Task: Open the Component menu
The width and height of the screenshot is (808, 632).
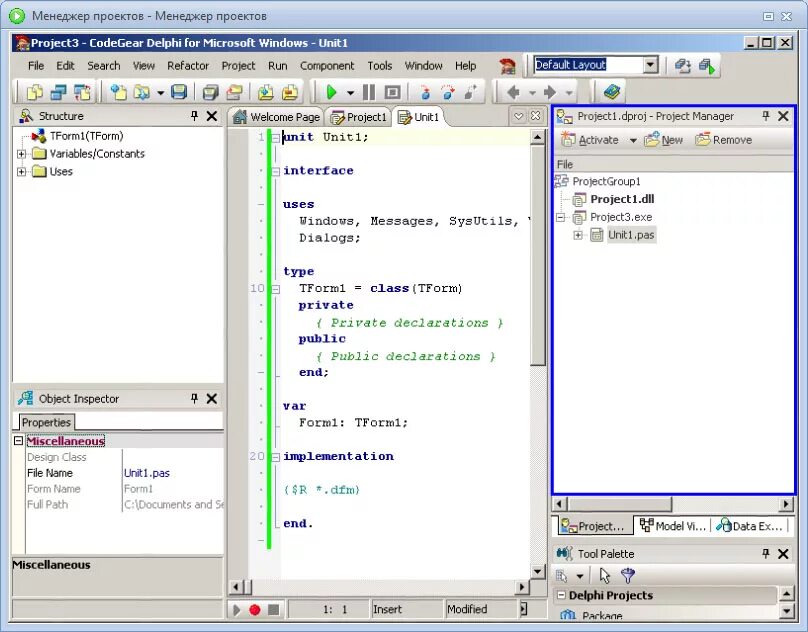Action: (327, 65)
